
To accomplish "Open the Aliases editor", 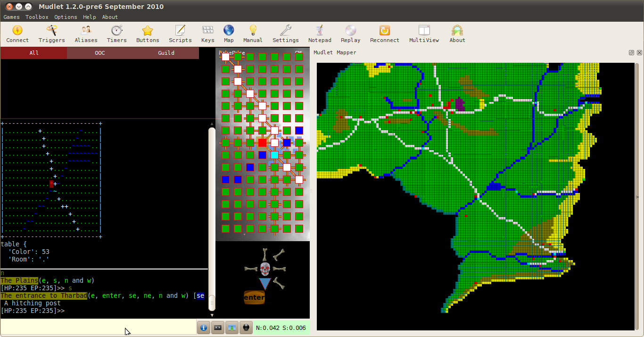I will [x=86, y=34].
